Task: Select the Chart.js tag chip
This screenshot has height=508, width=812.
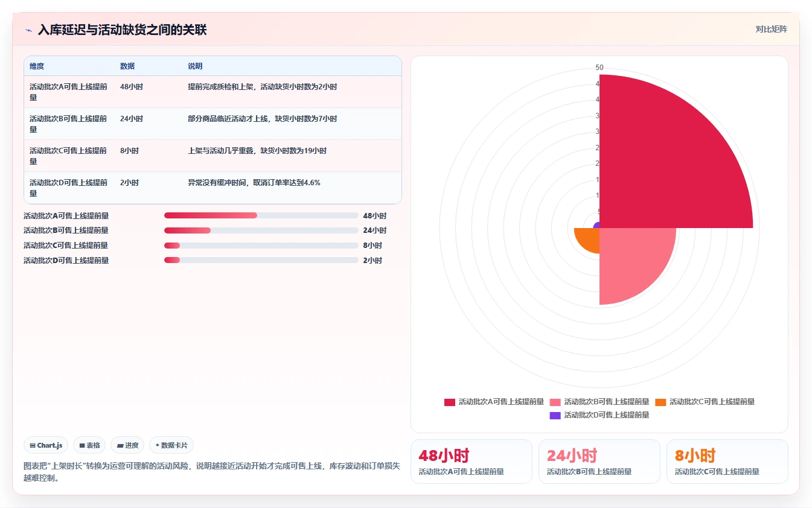Action: pos(46,445)
